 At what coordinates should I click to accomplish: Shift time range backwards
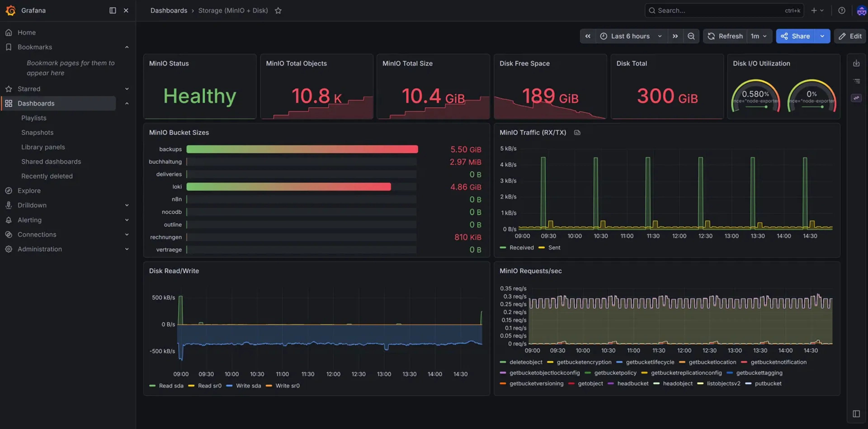pos(588,36)
